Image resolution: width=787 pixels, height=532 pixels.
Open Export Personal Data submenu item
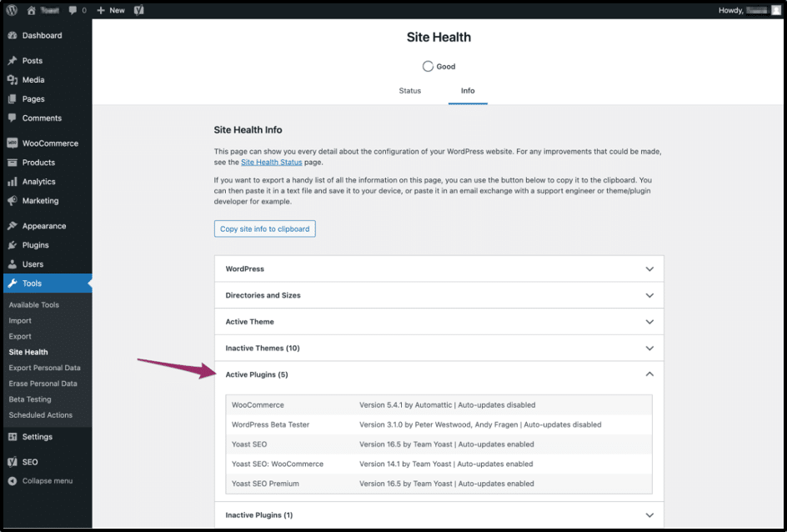[x=45, y=368]
